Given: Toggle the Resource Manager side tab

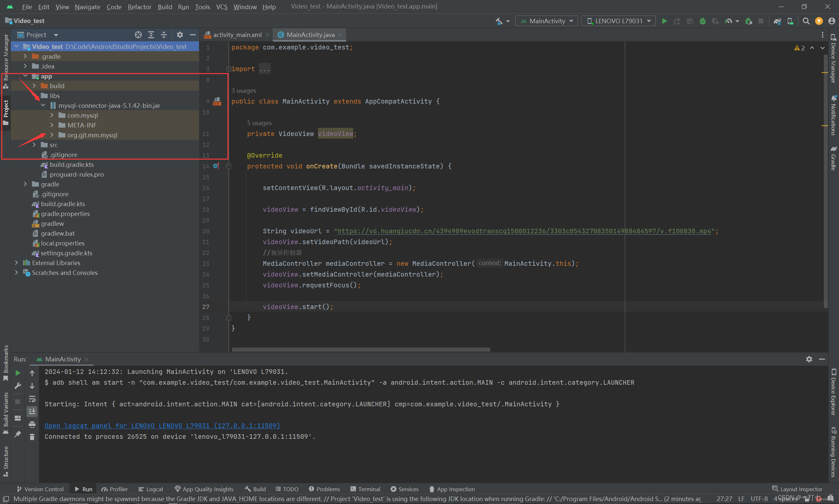Looking at the screenshot, I should point(6,62).
